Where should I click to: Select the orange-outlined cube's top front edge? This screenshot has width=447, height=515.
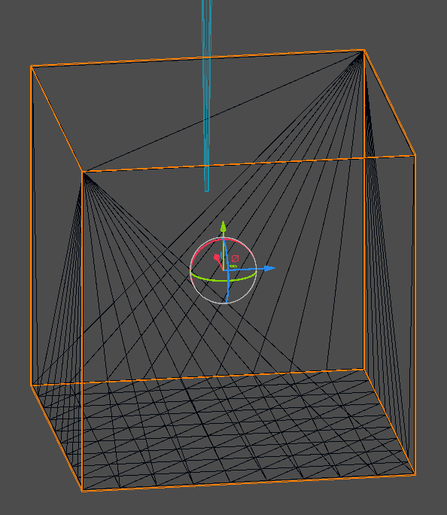pos(248,163)
